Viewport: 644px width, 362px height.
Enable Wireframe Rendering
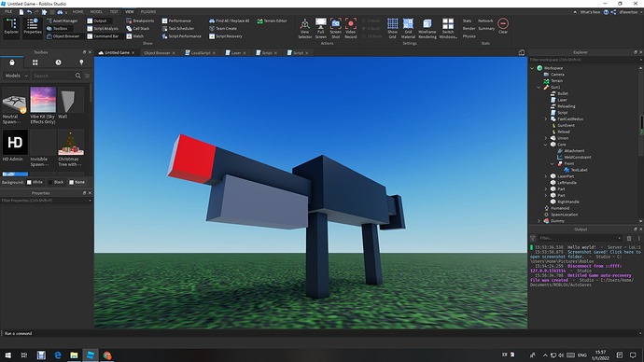(x=427, y=28)
